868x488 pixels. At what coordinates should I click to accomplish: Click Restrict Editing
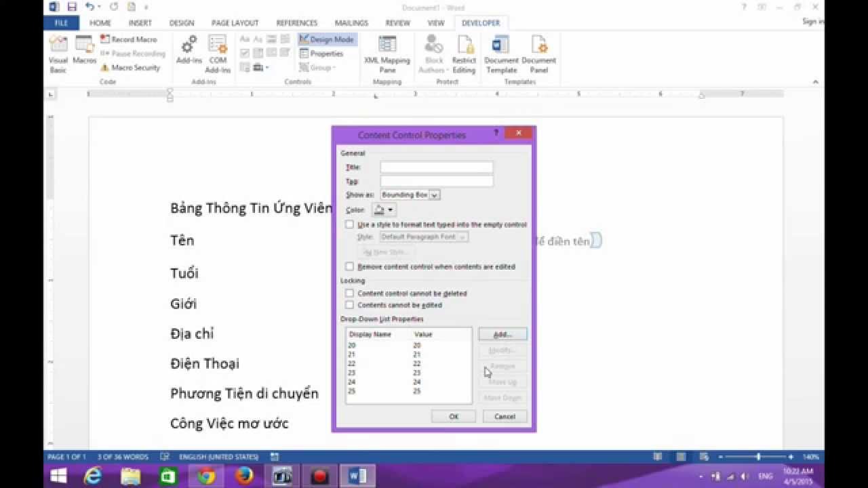point(464,54)
